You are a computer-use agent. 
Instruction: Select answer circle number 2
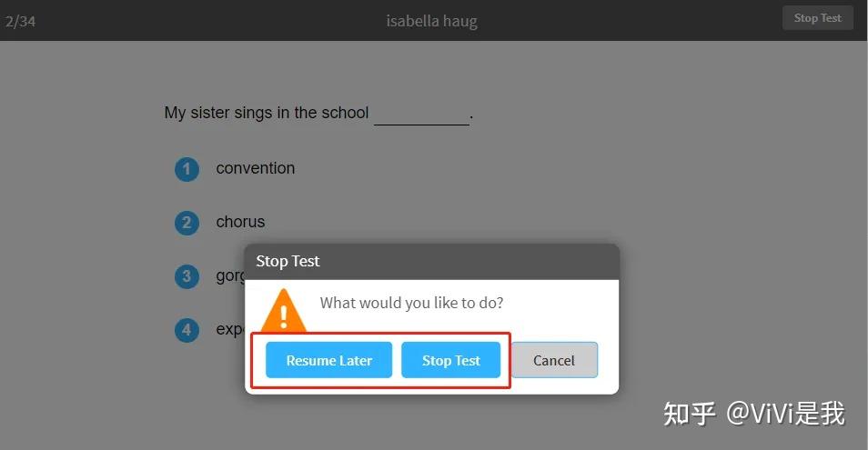click(x=187, y=223)
